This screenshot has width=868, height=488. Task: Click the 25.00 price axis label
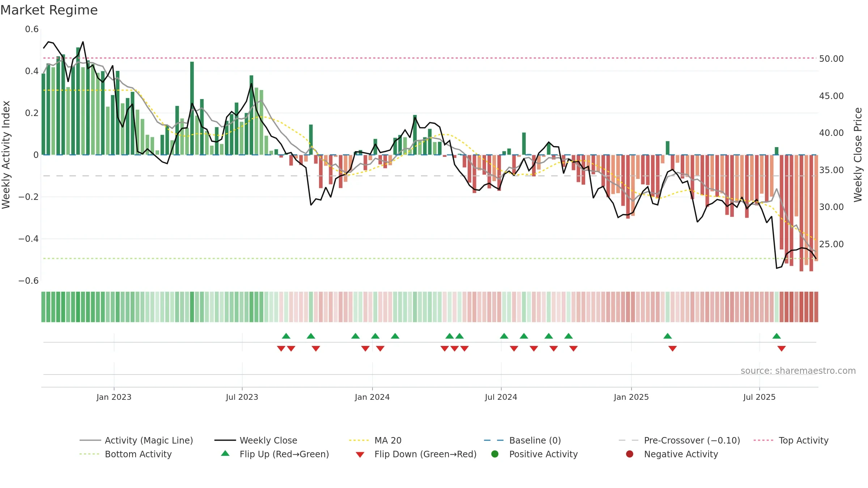click(x=831, y=244)
